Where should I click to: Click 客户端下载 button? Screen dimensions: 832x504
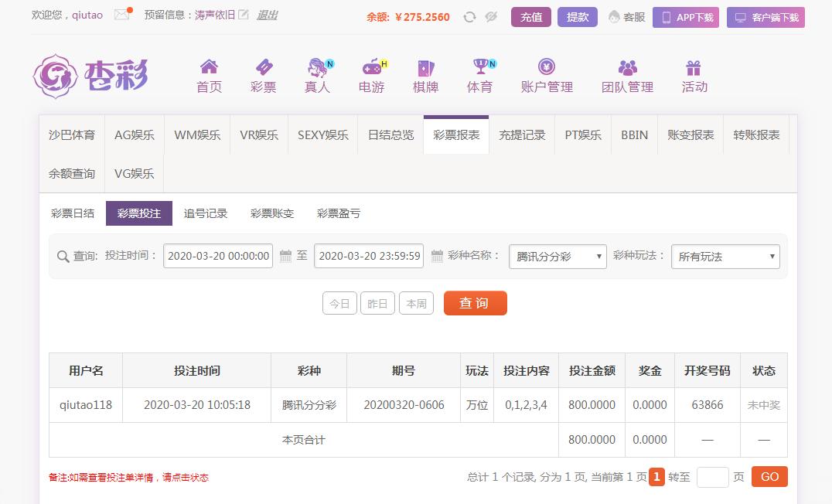pos(766,17)
